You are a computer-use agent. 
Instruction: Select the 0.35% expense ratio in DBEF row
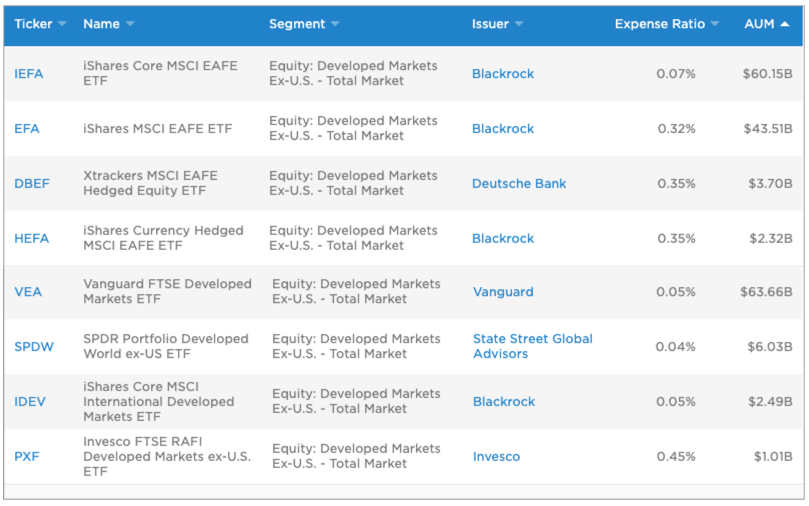coord(676,184)
